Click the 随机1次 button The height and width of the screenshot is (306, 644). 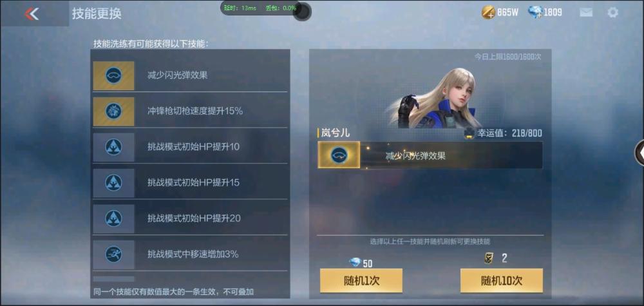click(361, 281)
